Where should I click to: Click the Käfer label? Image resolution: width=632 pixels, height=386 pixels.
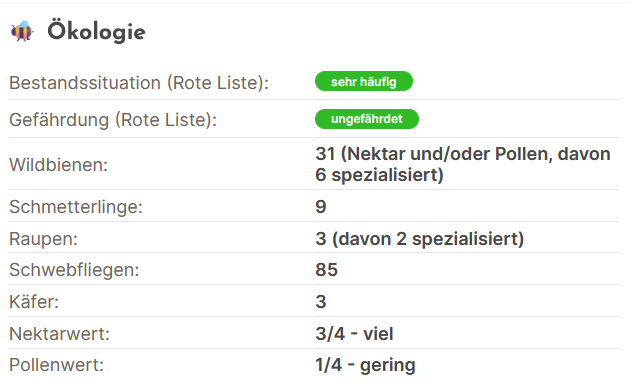click(34, 302)
